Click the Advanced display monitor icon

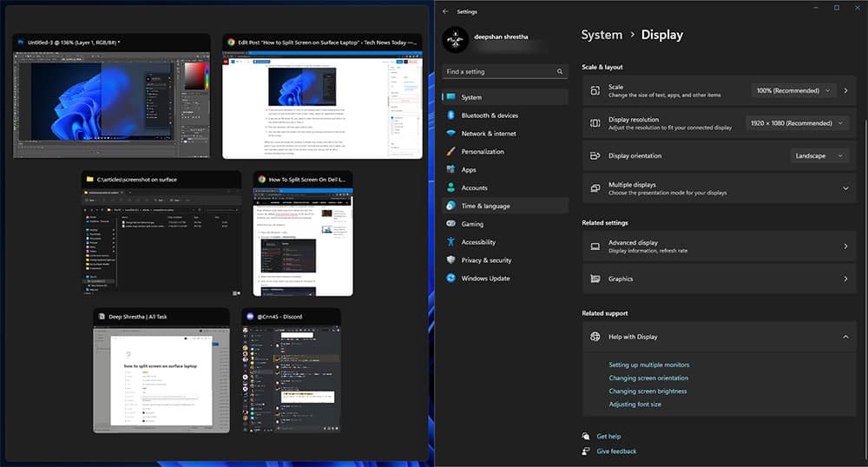pyautogui.click(x=595, y=247)
